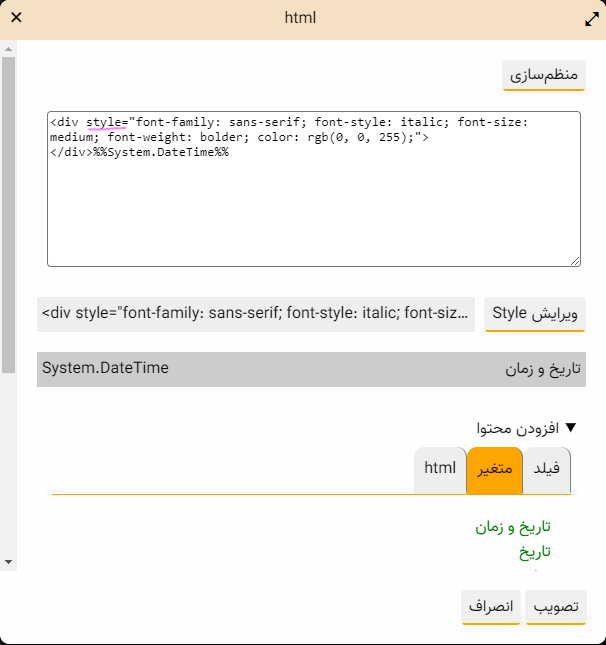Image resolution: width=606 pixels, height=645 pixels.
Task: Expand the dialog to full screen
Action: pos(590,19)
